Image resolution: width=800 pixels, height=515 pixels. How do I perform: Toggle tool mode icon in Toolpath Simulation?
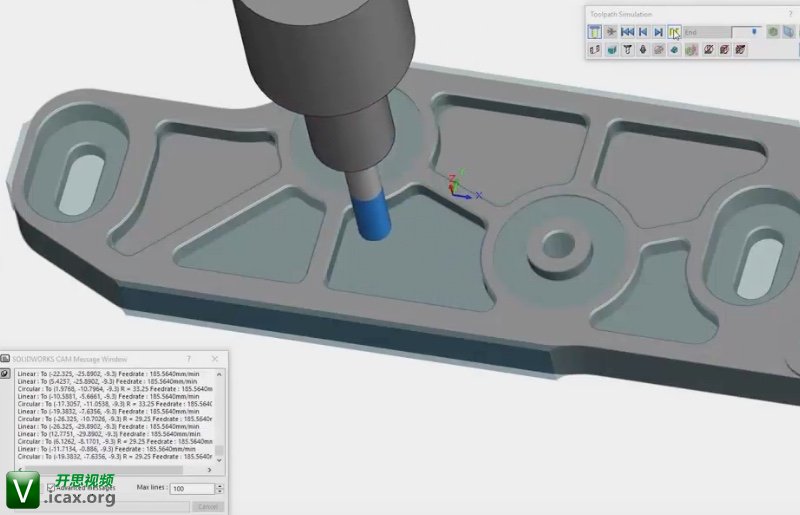[595, 32]
